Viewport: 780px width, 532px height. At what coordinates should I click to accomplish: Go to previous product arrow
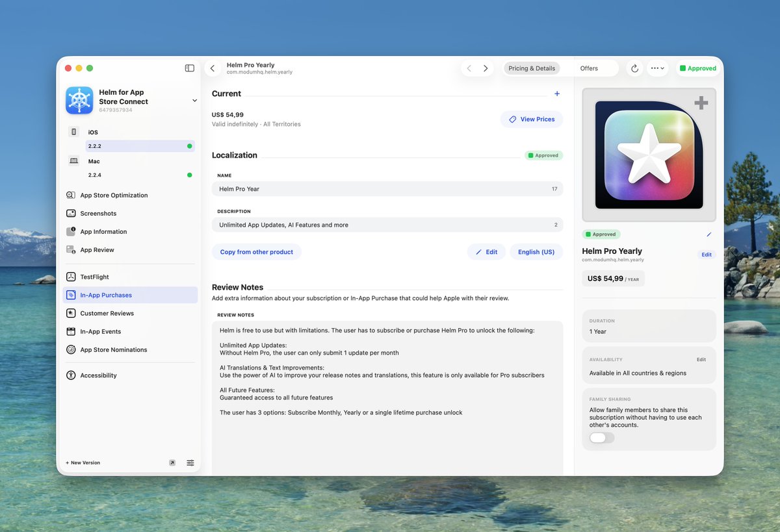pyautogui.click(x=469, y=68)
